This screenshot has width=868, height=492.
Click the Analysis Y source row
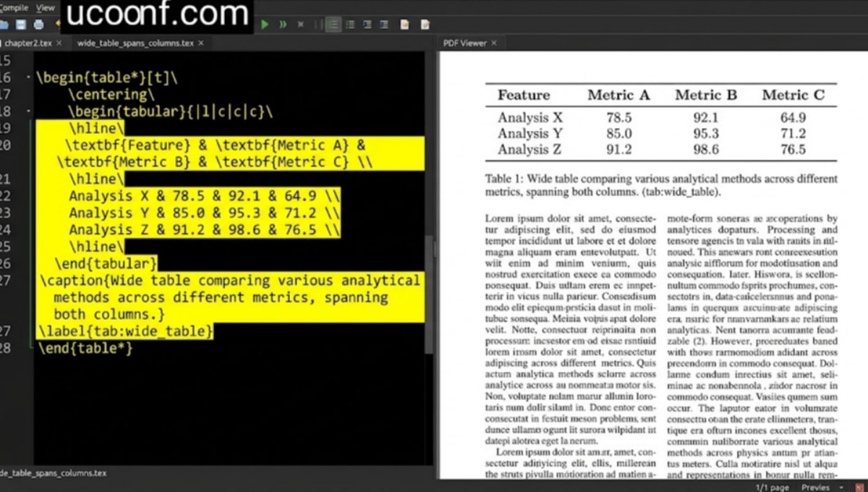click(205, 213)
